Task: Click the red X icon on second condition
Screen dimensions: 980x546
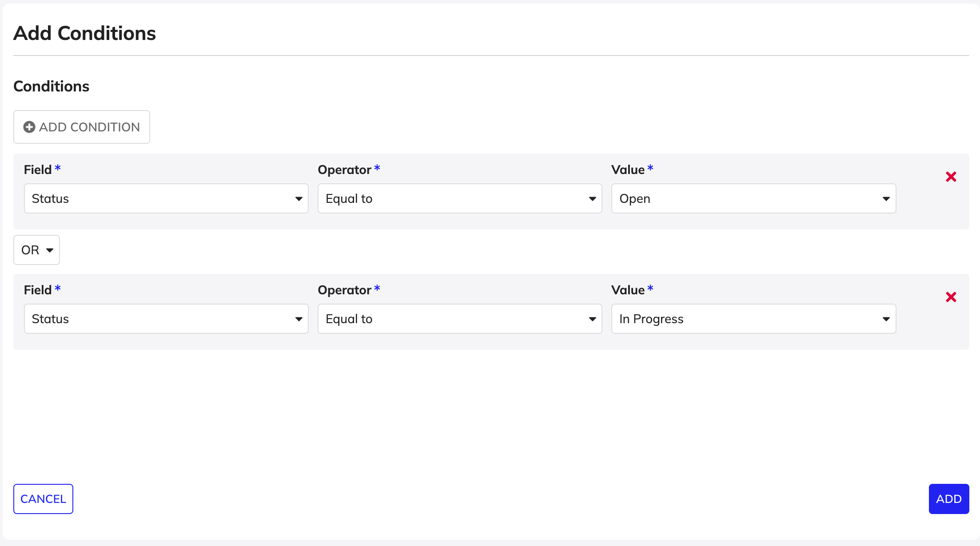Action: click(x=952, y=297)
